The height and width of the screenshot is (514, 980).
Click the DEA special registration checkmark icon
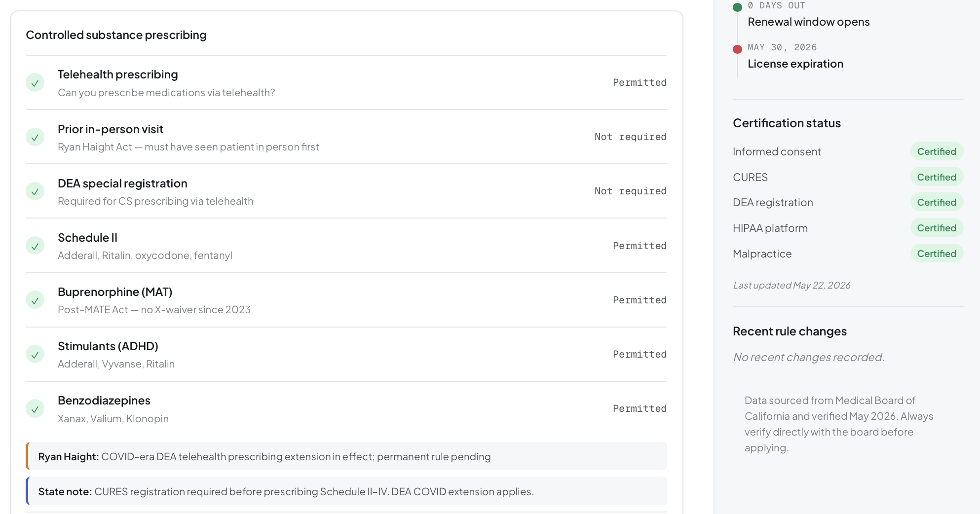point(35,191)
